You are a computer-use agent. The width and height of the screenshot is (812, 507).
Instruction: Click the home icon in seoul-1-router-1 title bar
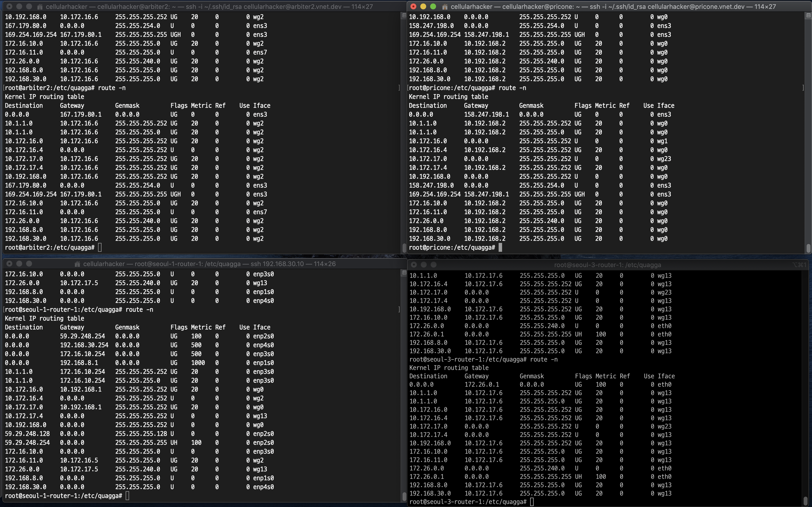point(77,264)
